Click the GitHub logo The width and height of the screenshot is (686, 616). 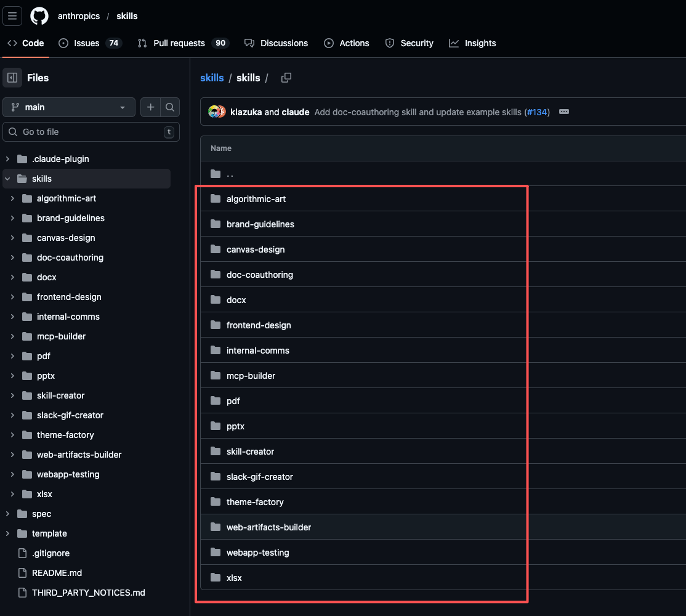point(39,16)
